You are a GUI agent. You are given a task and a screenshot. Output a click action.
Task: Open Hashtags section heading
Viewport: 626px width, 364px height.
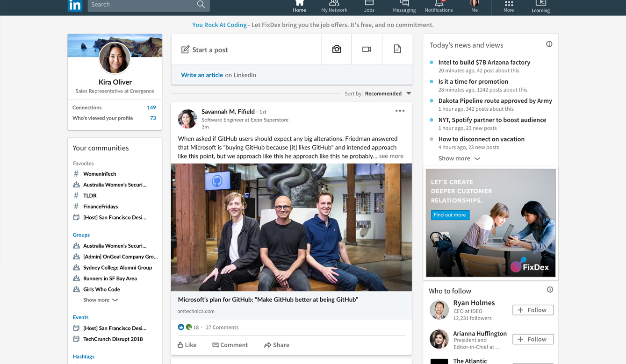(84, 357)
